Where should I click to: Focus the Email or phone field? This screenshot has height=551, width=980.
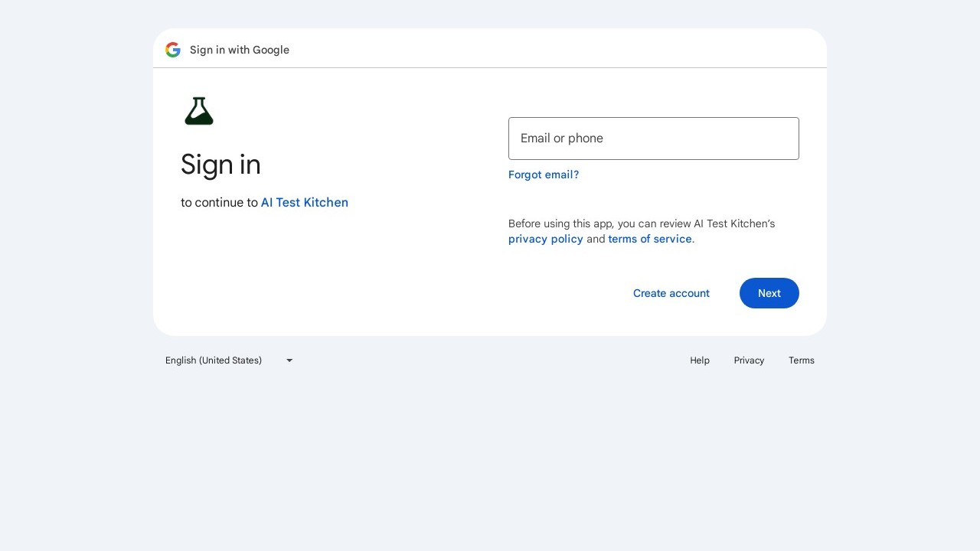coord(653,139)
